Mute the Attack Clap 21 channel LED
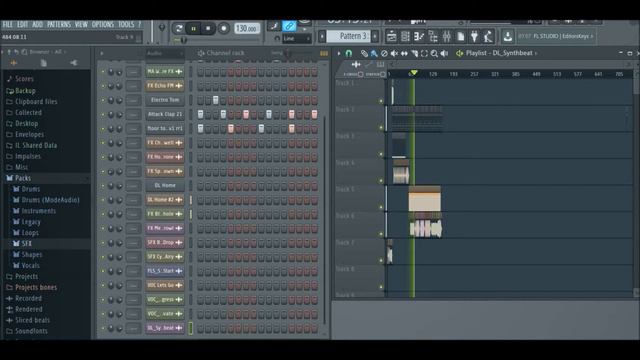Screen dimensions: 640x360 point(103,114)
